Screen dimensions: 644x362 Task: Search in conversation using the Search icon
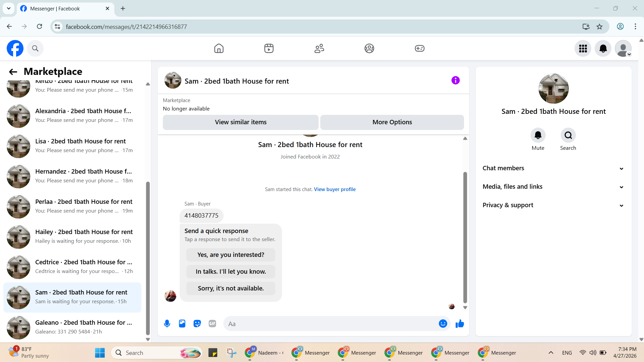568,135
